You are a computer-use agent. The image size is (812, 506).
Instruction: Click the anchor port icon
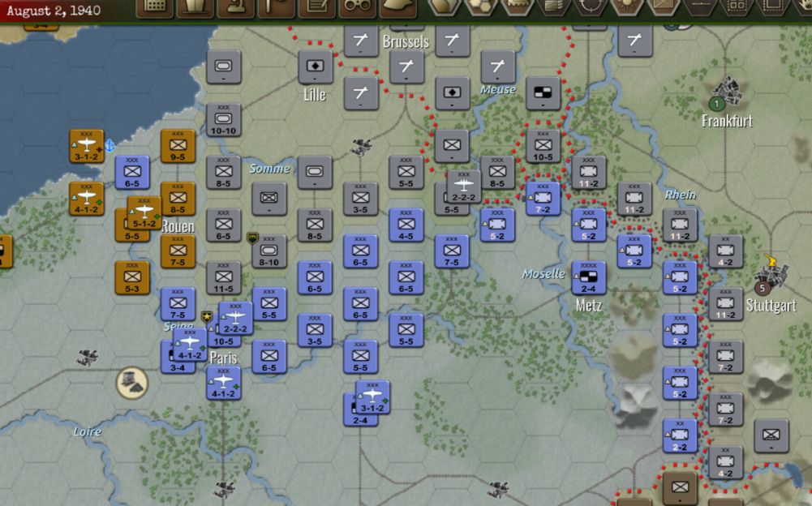[110, 145]
